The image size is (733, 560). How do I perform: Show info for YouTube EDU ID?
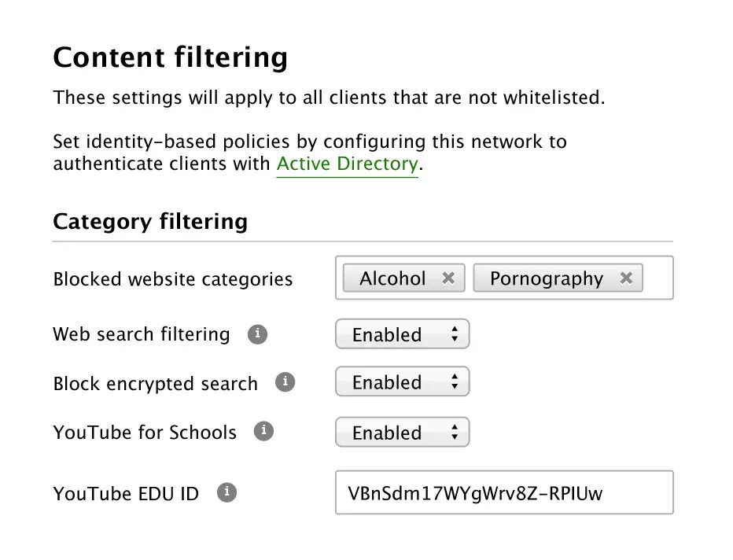point(227,492)
